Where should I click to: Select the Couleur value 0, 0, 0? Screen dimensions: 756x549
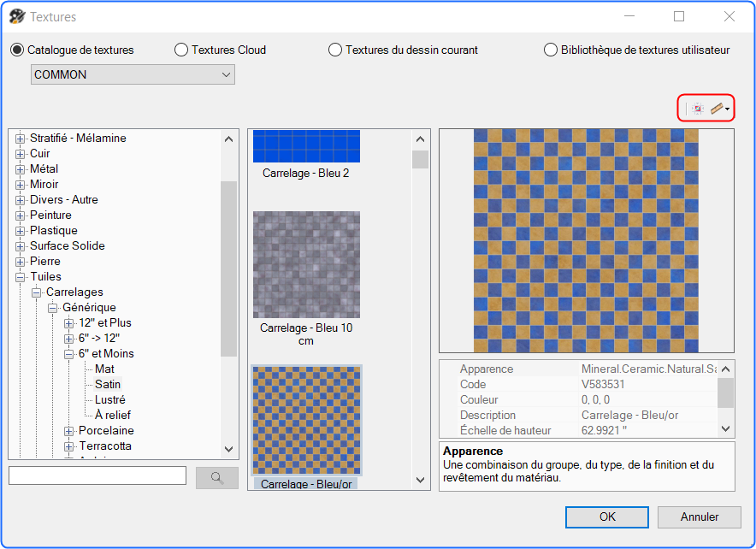click(x=595, y=399)
